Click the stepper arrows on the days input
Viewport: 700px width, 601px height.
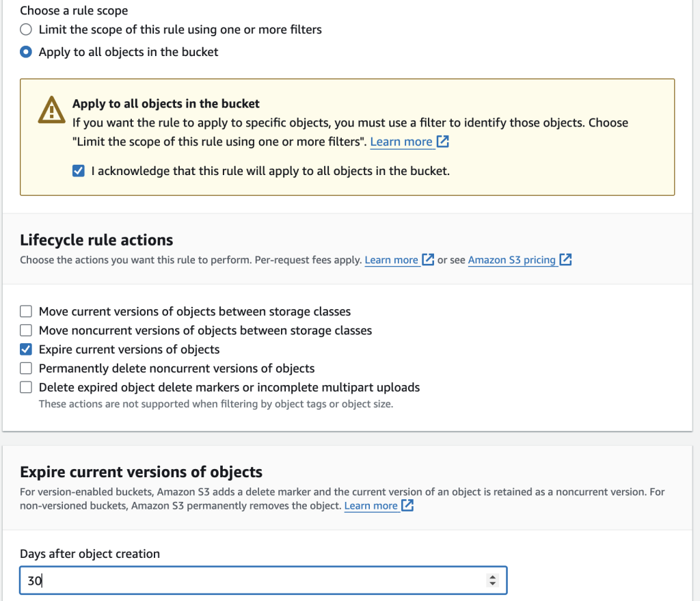[x=492, y=580]
